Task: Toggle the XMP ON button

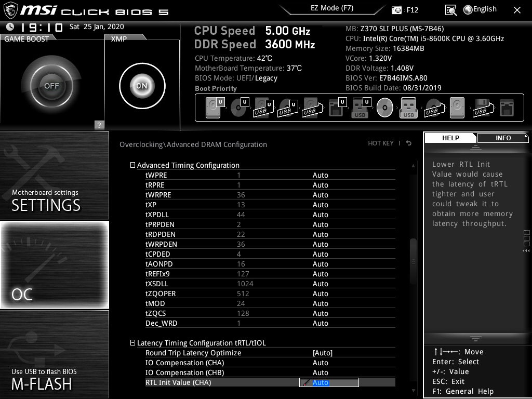Action: [x=142, y=86]
